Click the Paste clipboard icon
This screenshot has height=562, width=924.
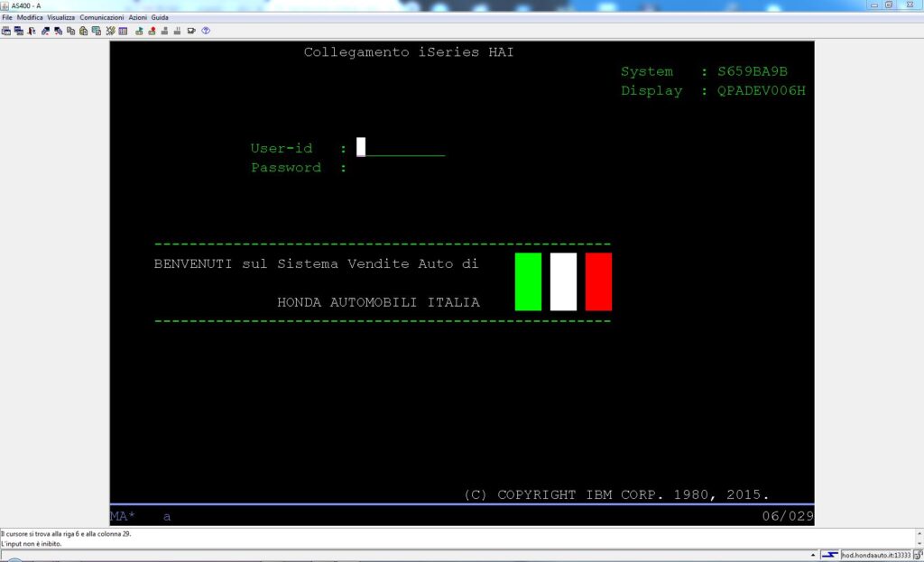[83, 31]
